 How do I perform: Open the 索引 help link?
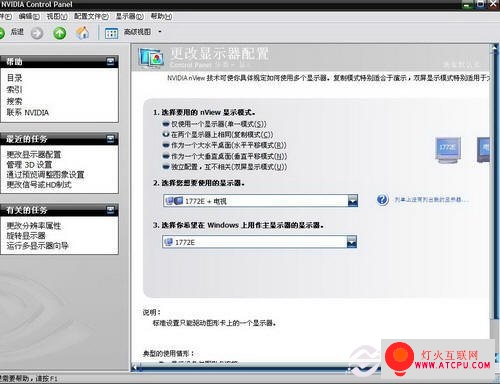(x=14, y=89)
